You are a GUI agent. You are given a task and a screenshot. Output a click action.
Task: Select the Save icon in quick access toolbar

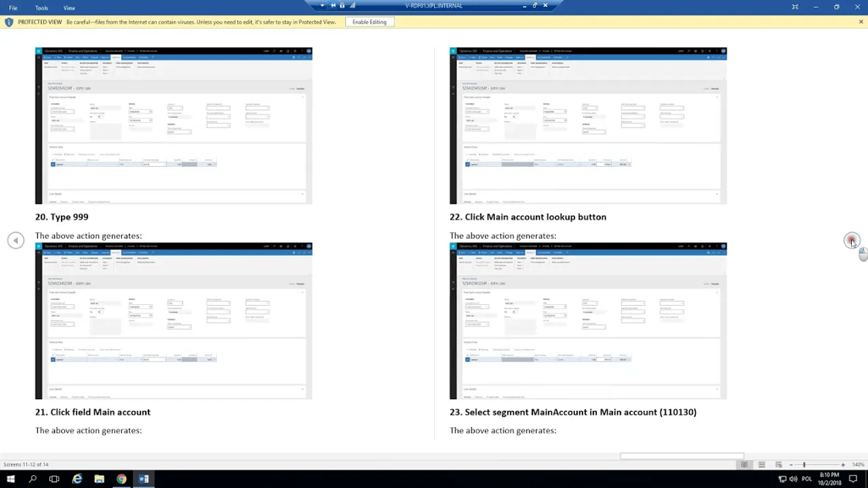pos(334,4)
